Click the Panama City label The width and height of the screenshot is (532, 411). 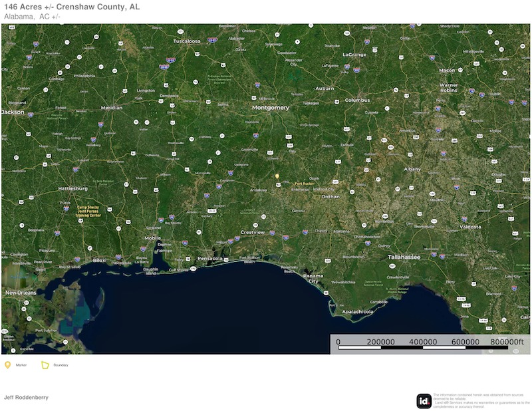point(312,278)
